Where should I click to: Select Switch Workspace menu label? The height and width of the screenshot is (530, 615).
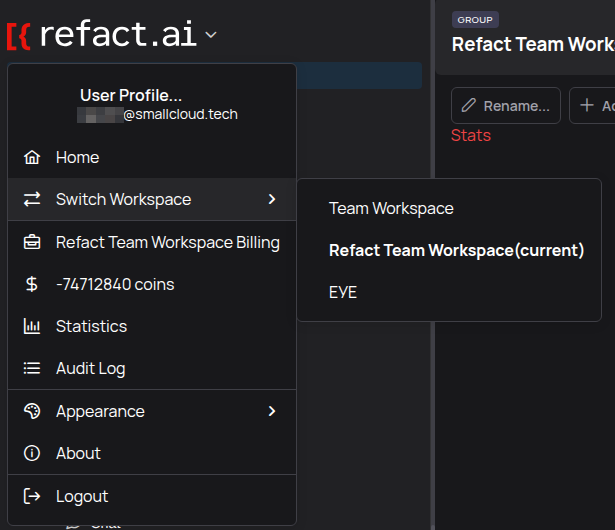click(x=123, y=199)
